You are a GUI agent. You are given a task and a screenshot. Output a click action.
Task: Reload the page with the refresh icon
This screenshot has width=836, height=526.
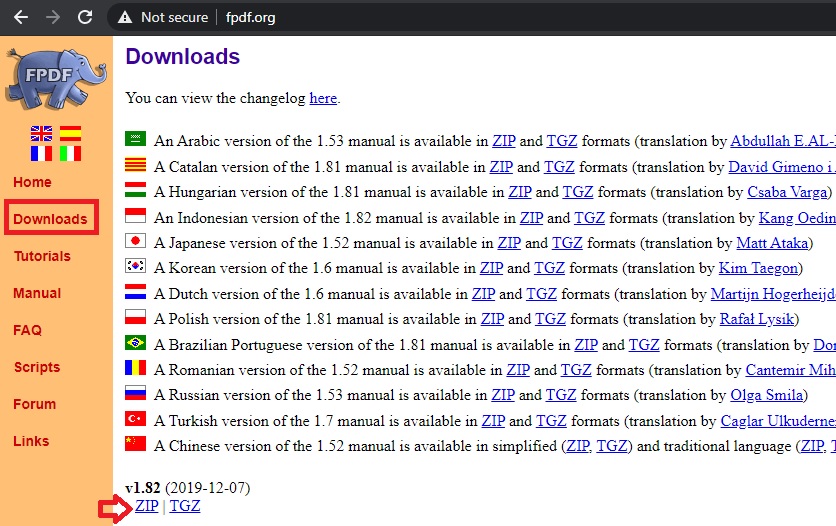tap(85, 17)
